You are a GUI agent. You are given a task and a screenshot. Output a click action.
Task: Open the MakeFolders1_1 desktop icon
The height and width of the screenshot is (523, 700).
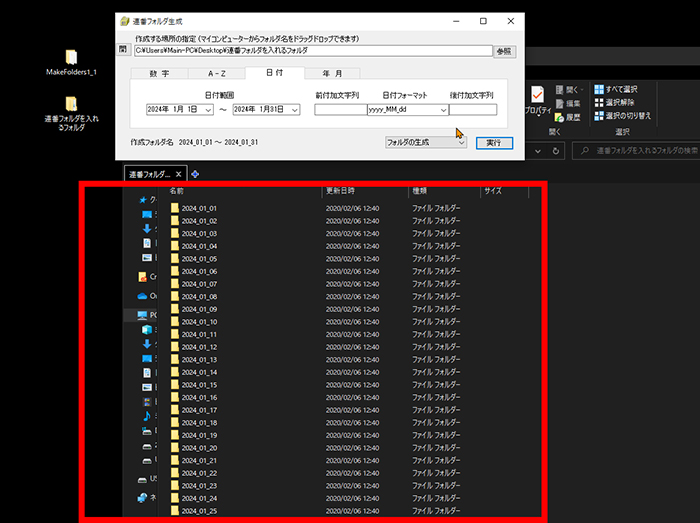coord(71,58)
